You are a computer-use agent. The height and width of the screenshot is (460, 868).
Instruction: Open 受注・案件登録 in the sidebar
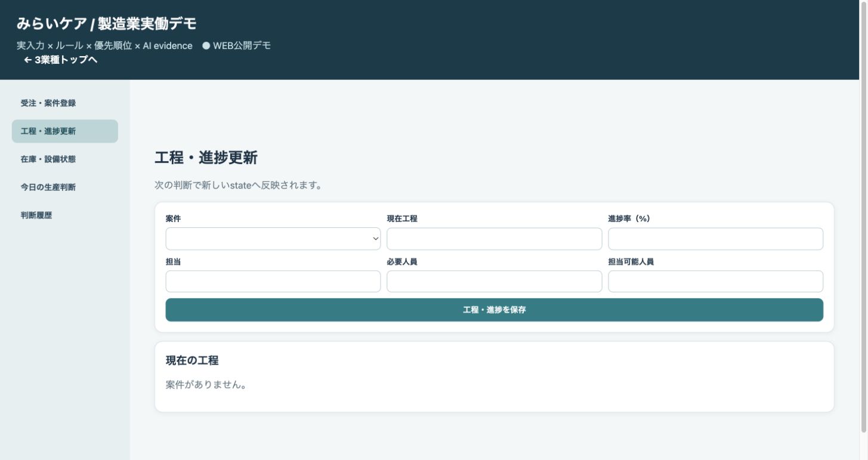tap(64, 103)
